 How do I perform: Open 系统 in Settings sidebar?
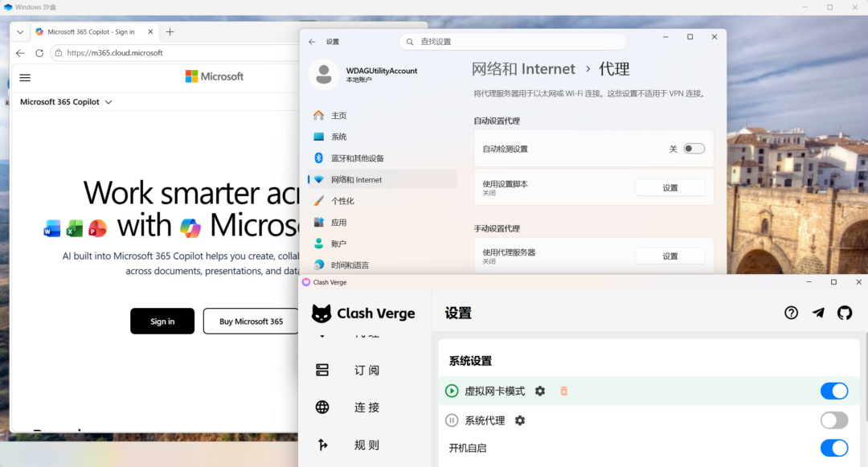[x=382, y=137]
